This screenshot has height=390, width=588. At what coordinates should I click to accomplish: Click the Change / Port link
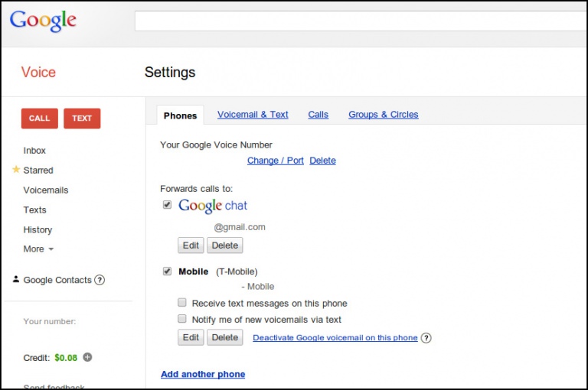[275, 161]
